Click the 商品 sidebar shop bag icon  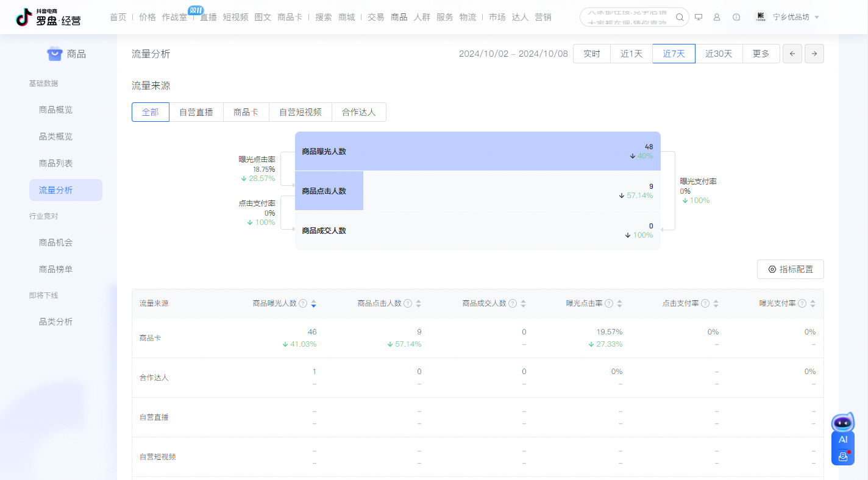pos(55,54)
